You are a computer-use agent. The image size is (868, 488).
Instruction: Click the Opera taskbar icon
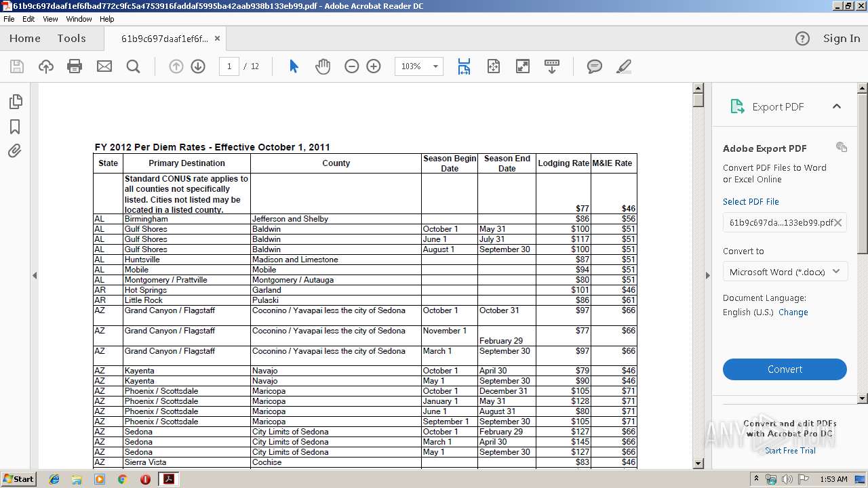[x=145, y=479]
